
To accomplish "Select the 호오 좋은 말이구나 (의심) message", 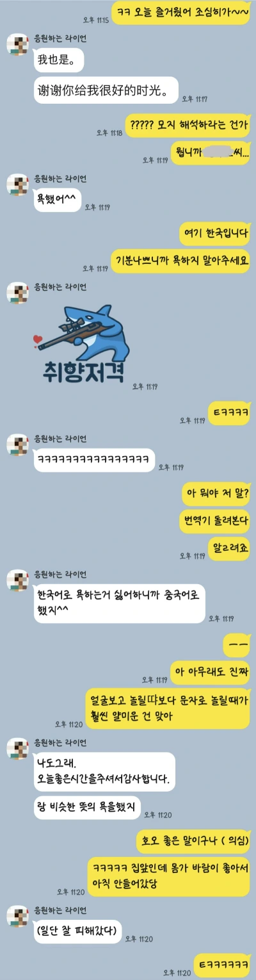I will 193,840.
